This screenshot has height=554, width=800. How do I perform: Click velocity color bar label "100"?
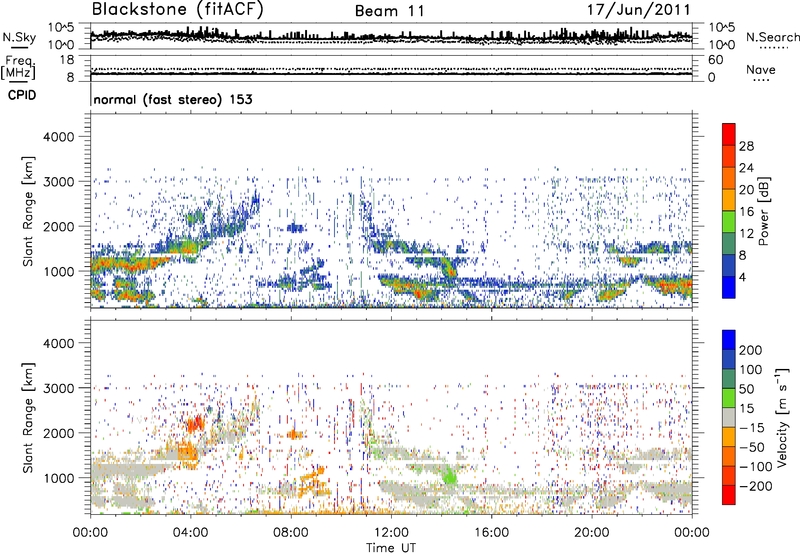[x=750, y=369]
